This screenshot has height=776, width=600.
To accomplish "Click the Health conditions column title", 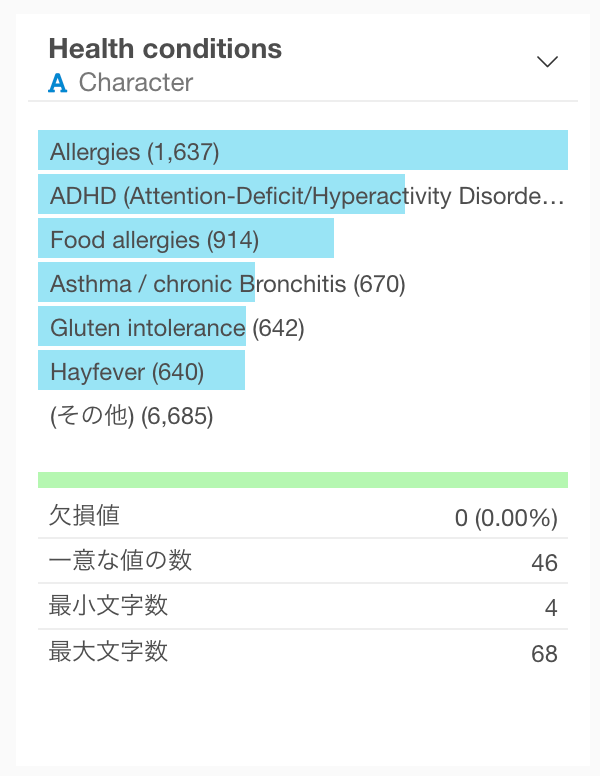I will click(x=165, y=48).
